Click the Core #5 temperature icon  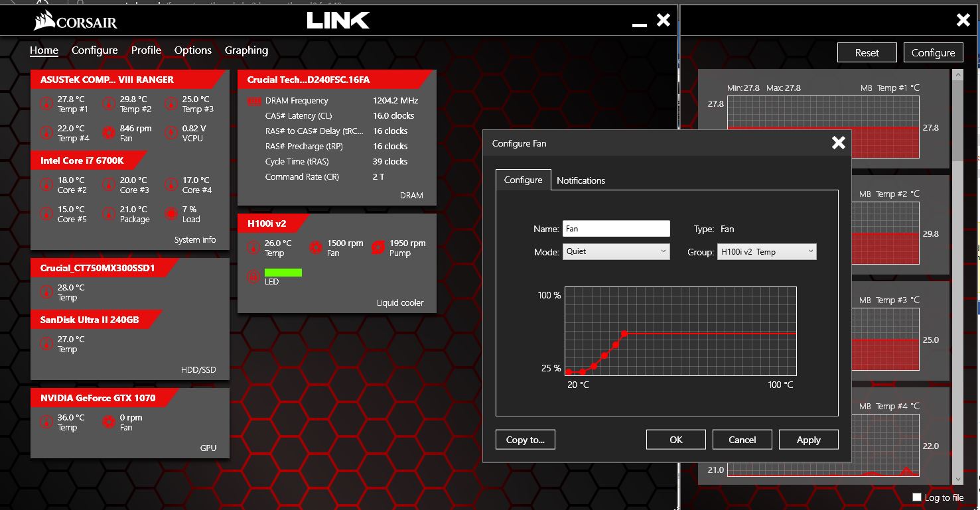pyautogui.click(x=46, y=214)
